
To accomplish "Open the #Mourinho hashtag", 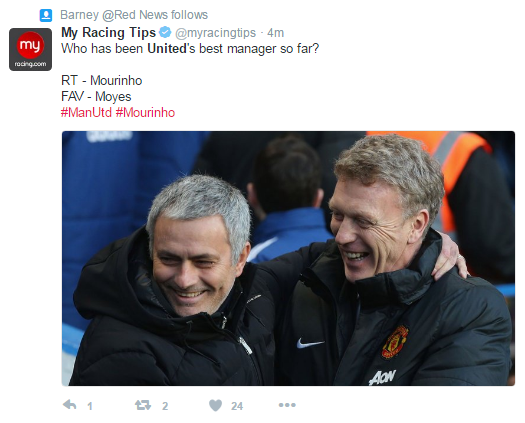I will 145,113.
